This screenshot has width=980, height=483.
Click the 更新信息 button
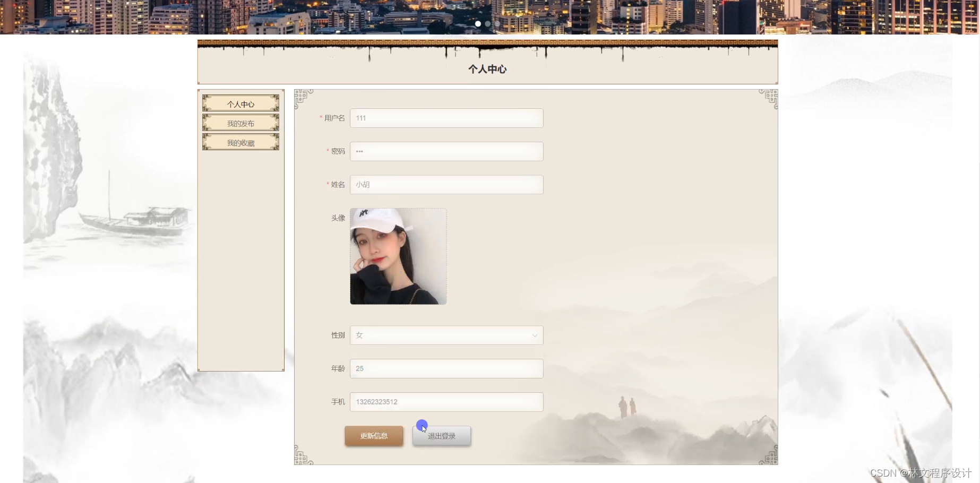pyautogui.click(x=374, y=436)
